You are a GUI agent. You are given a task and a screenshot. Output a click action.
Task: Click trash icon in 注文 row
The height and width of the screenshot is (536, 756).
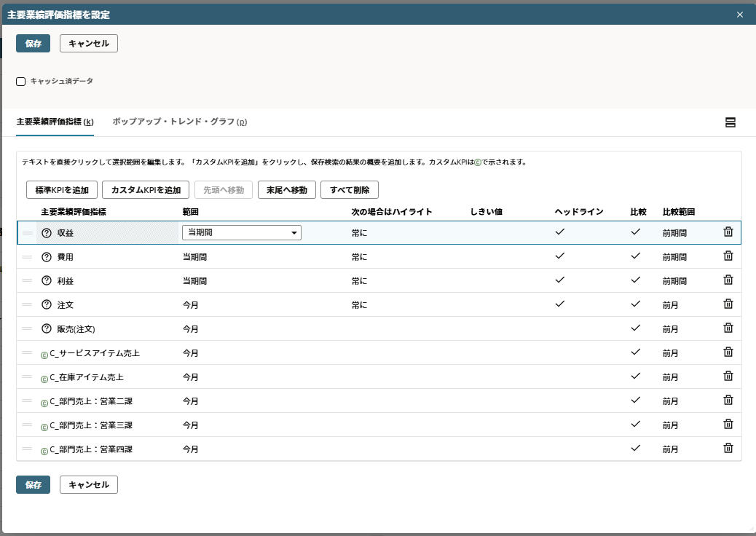tap(728, 304)
